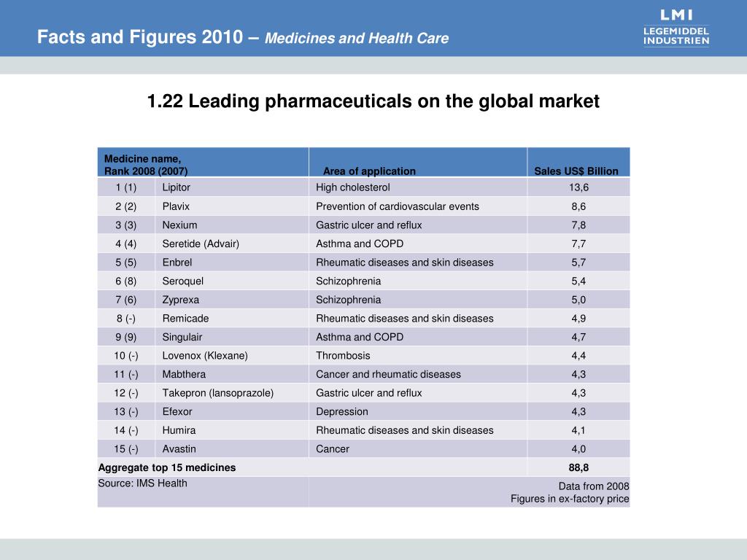
Task: Click the rank cell '12 (-)'
Action: point(125,393)
